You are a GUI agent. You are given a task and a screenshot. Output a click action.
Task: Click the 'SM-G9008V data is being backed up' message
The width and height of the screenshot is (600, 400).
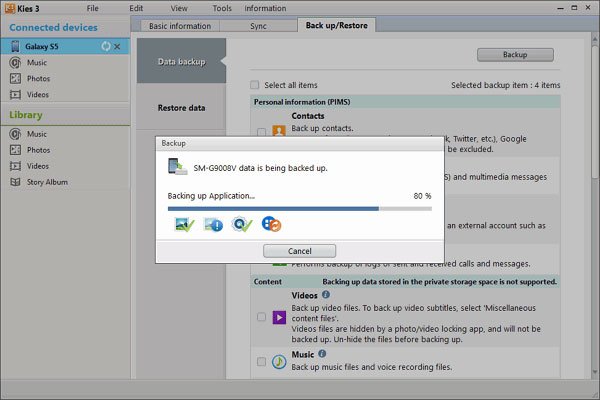[x=260, y=168]
